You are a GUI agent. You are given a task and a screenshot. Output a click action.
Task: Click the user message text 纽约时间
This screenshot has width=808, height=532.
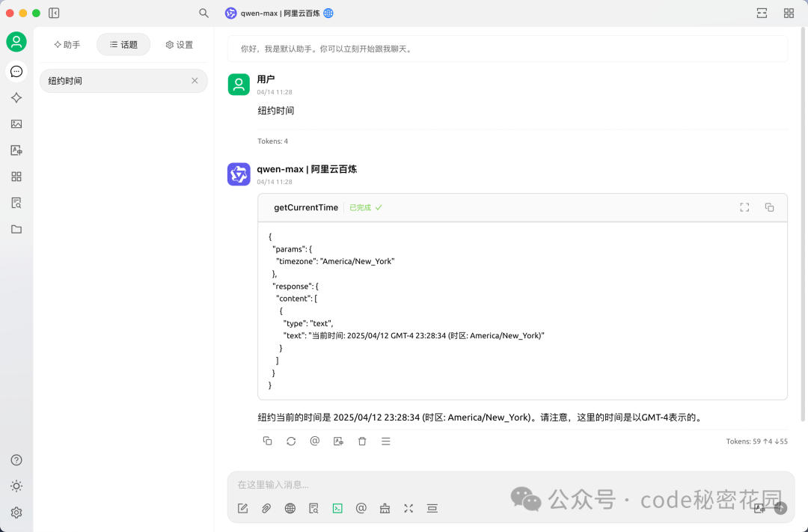pos(276,110)
